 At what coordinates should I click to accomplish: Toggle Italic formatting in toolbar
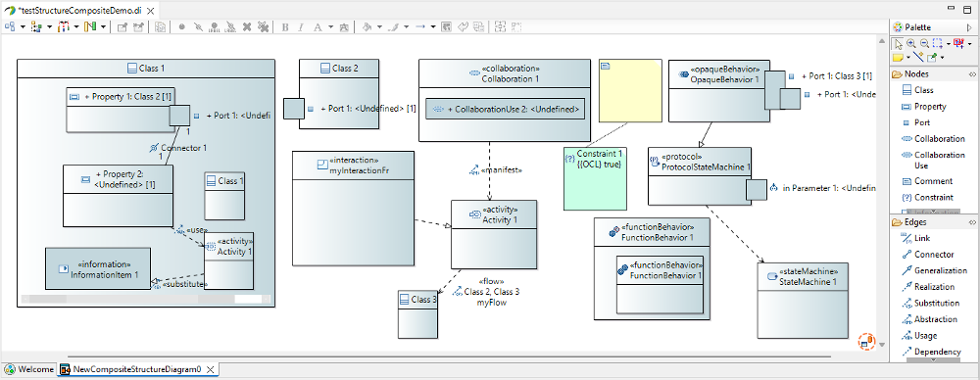point(301,26)
